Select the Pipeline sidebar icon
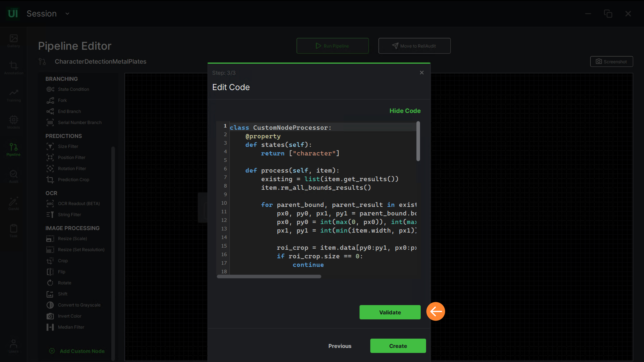This screenshot has height=362, width=644. click(x=13, y=150)
